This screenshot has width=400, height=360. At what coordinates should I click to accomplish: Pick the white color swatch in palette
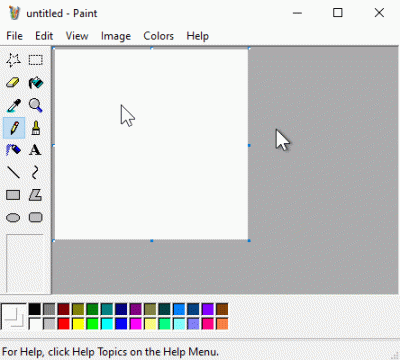pyautogui.click(x=35, y=324)
